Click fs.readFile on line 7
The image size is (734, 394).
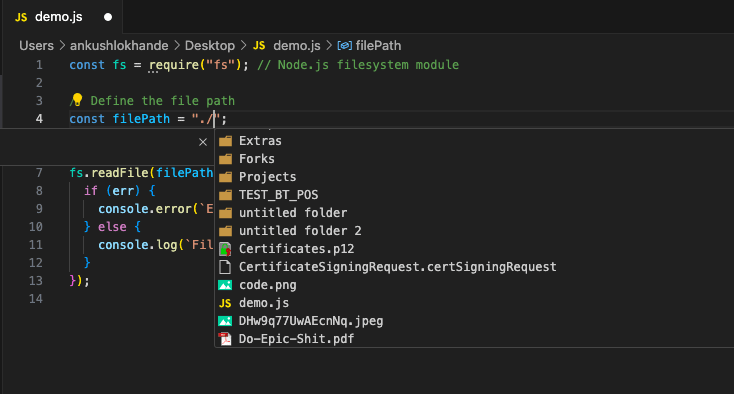(x=109, y=173)
